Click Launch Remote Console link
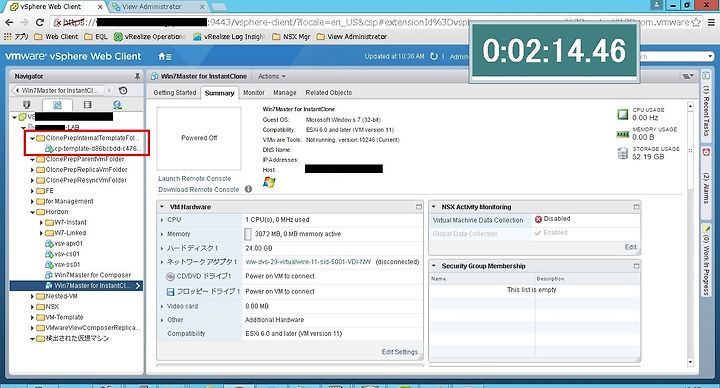 (x=195, y=179)
